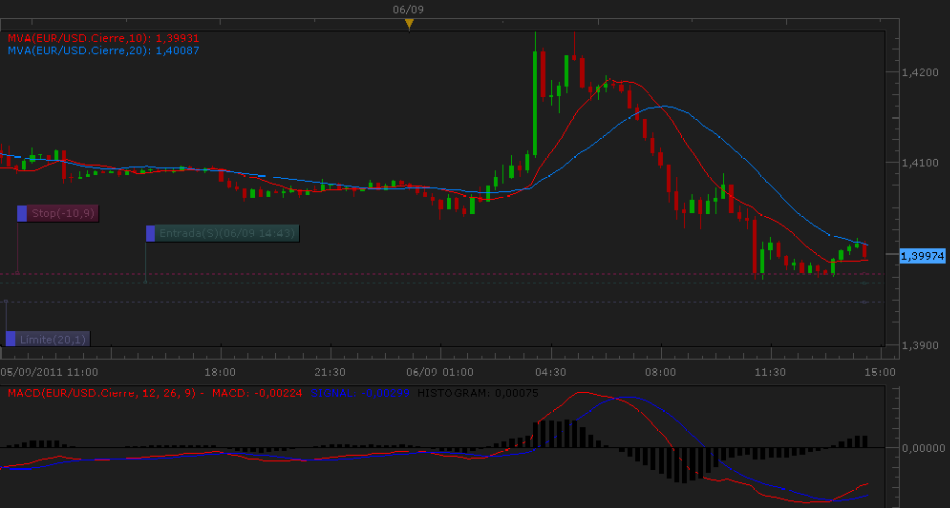Click the 0,00000 MACD axis label

pos(922,448)
